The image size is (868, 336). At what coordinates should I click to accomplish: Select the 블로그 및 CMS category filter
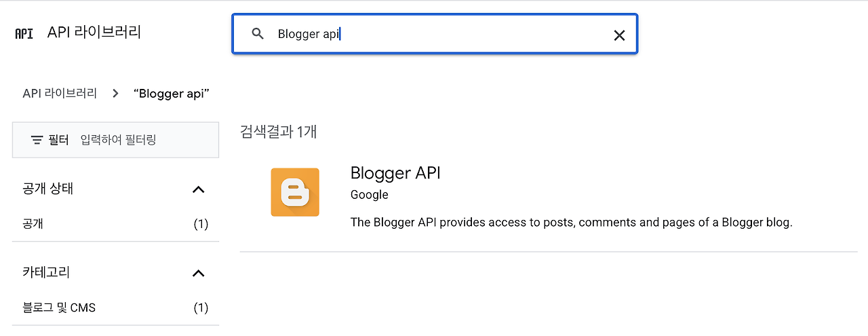[115, 307]
